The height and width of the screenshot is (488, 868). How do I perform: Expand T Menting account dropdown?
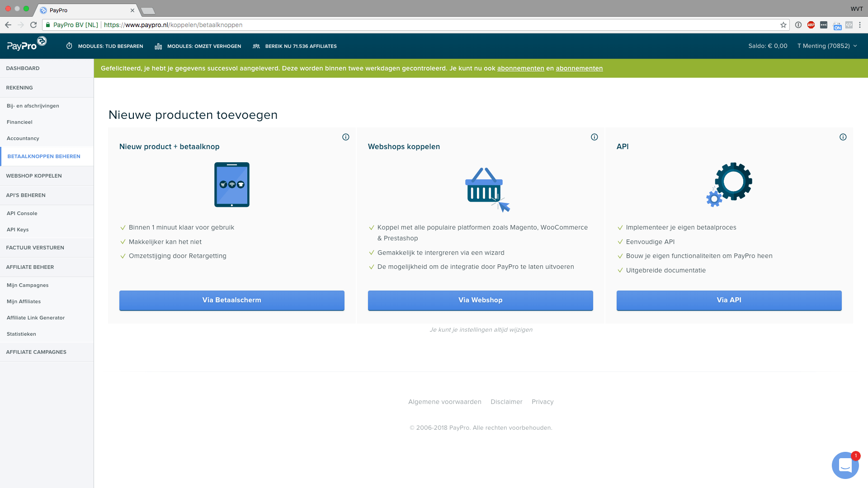tap(827, 46)
